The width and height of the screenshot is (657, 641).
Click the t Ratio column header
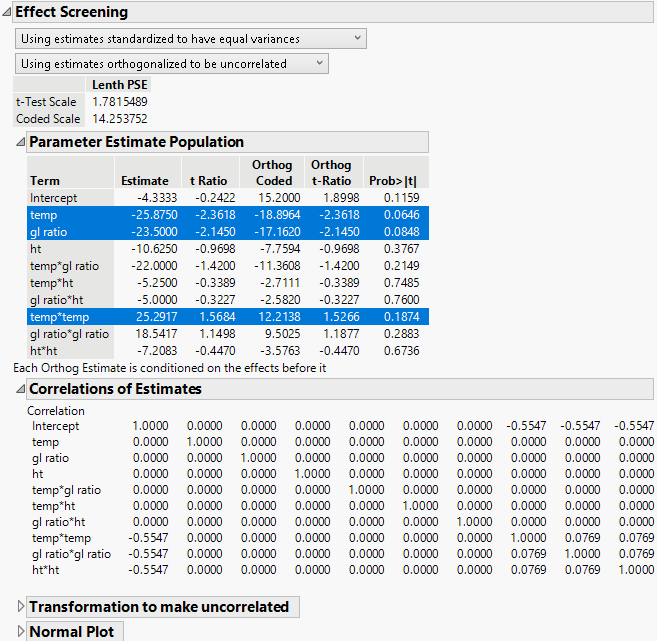(x=208, y=181)
